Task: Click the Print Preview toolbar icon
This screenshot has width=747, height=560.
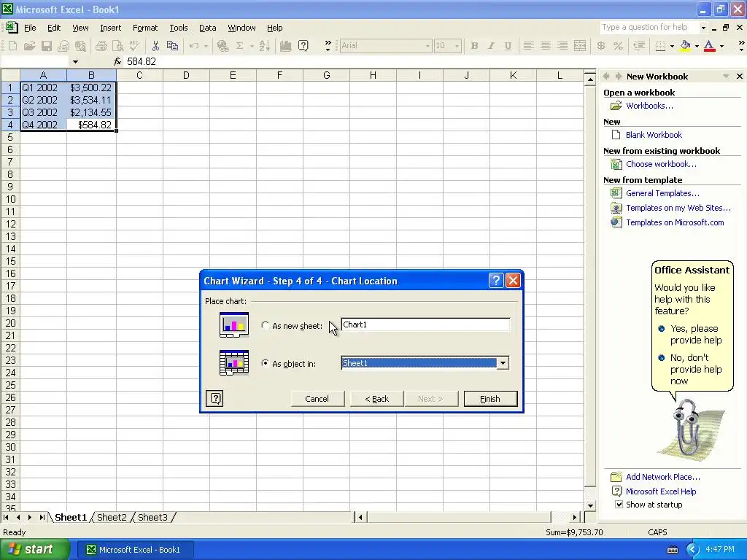Action: click(117, 46)
